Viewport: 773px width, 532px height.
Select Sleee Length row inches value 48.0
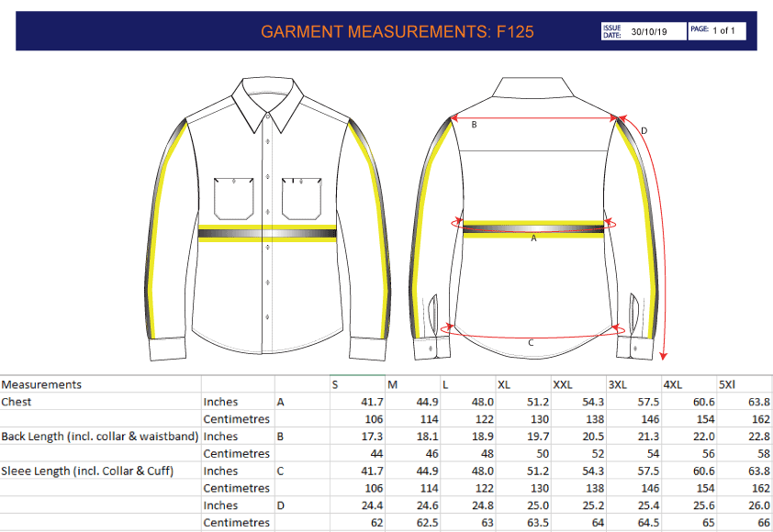482,471
